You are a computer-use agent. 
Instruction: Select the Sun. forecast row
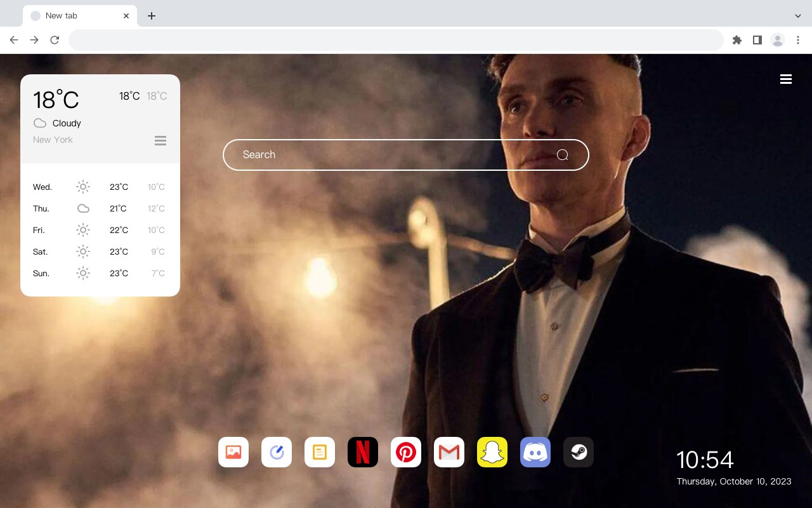100,273
